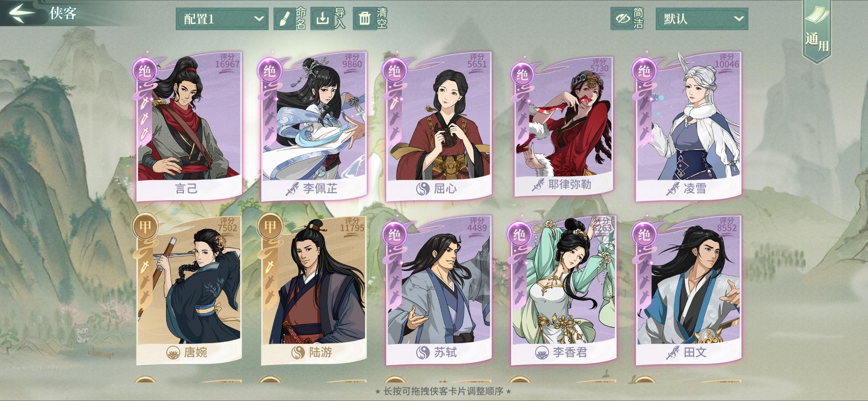Click the 命名 rename brush icon
868x401 pixels.
tap(285, 19)
